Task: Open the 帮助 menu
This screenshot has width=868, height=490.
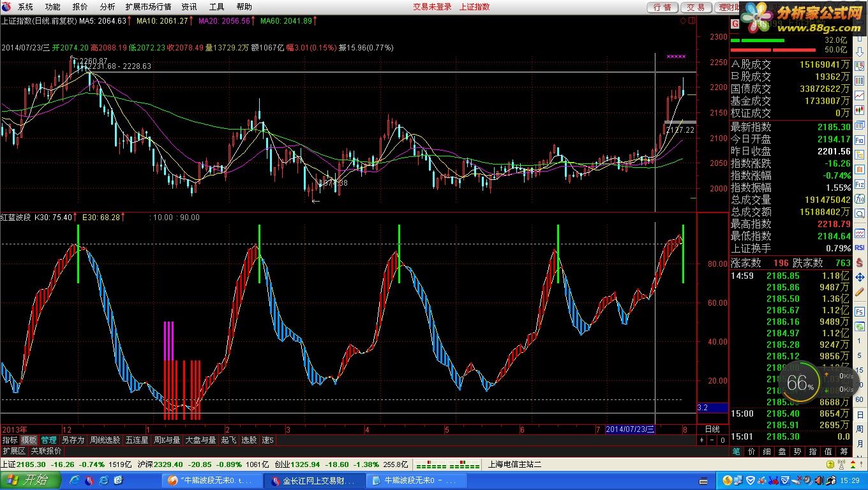Action: coord(244,7)
